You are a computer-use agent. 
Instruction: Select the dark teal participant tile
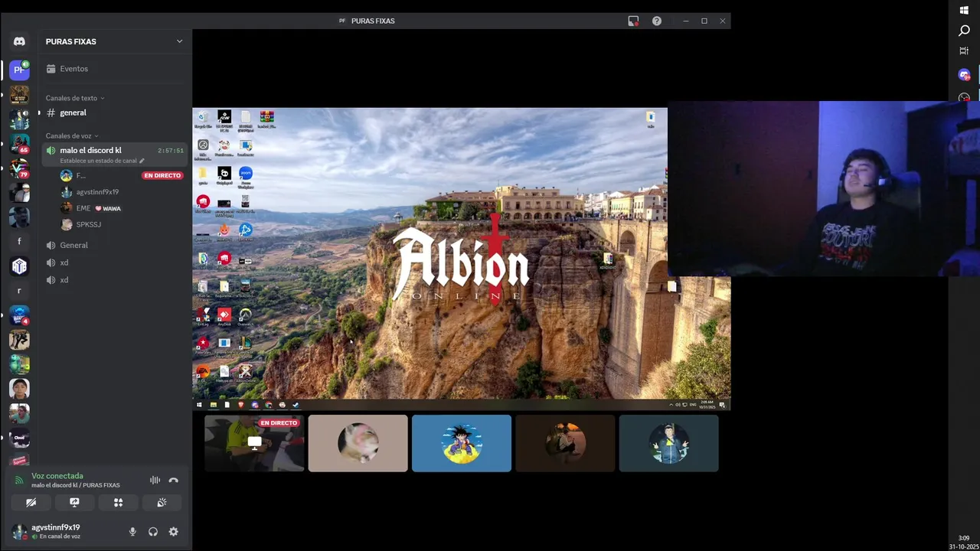(668, 443)
